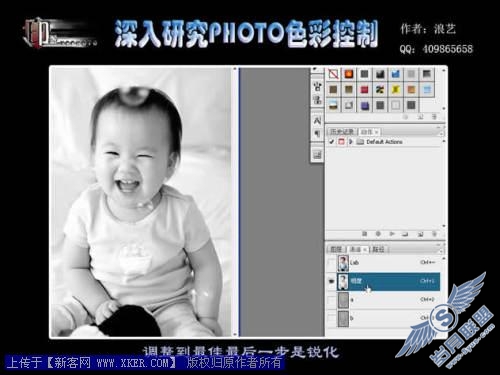500x375 pixels.
Task: Switch to the 图层 (Layers) tab
Action: [x=336, y=249]
